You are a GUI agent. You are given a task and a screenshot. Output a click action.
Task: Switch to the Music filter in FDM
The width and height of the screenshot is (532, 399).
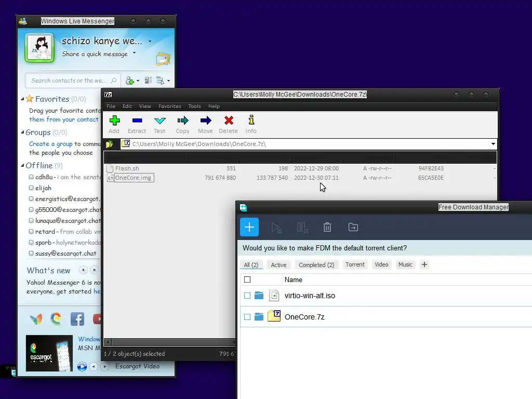(405, 264)
